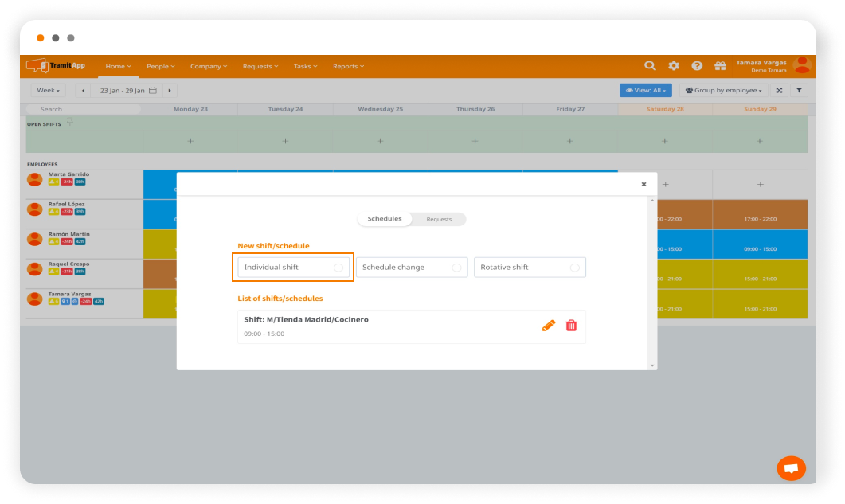
Task: Expand the View: All dropdown
Action: (644, 90)
